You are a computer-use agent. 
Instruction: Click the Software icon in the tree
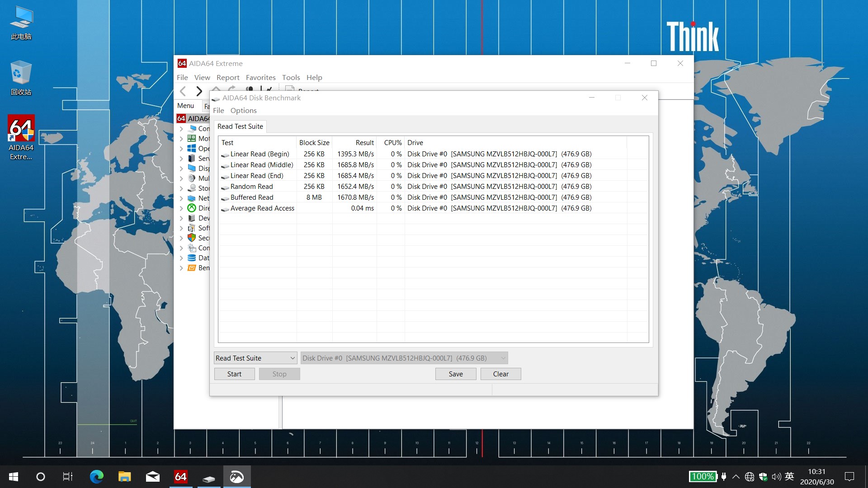pyautogui.click(x=192, y=228)
